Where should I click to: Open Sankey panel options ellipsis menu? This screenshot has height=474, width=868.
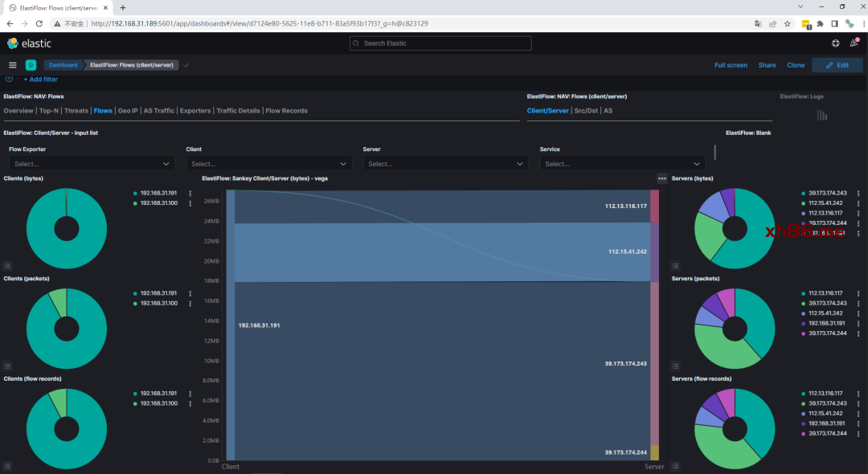click(x=661, y=178)
